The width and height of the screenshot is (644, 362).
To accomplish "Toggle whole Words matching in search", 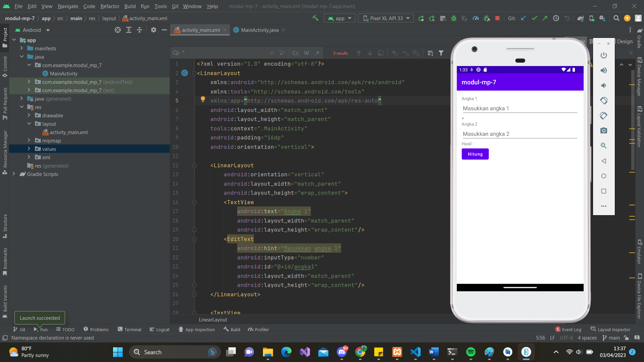I will point(306,53).
